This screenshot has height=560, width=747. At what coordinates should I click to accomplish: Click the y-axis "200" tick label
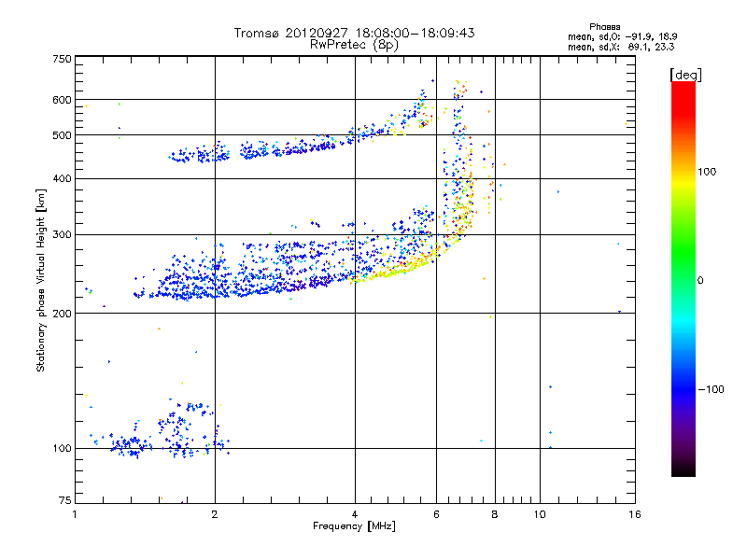point(62,314)
